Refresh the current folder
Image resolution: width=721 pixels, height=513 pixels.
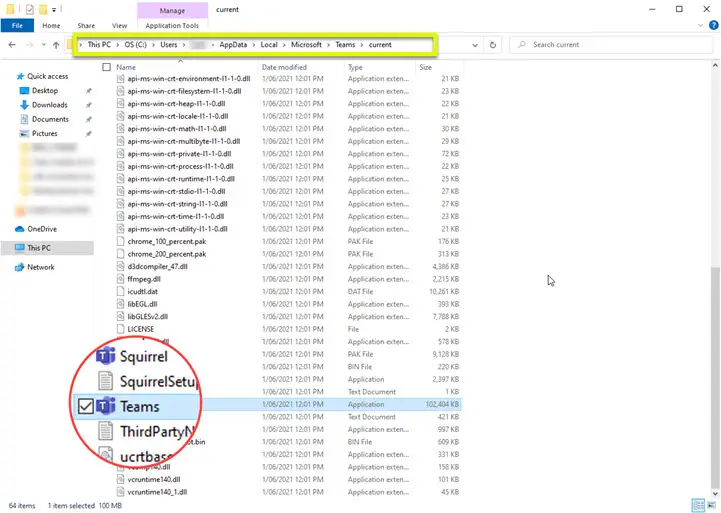point(492,45)
